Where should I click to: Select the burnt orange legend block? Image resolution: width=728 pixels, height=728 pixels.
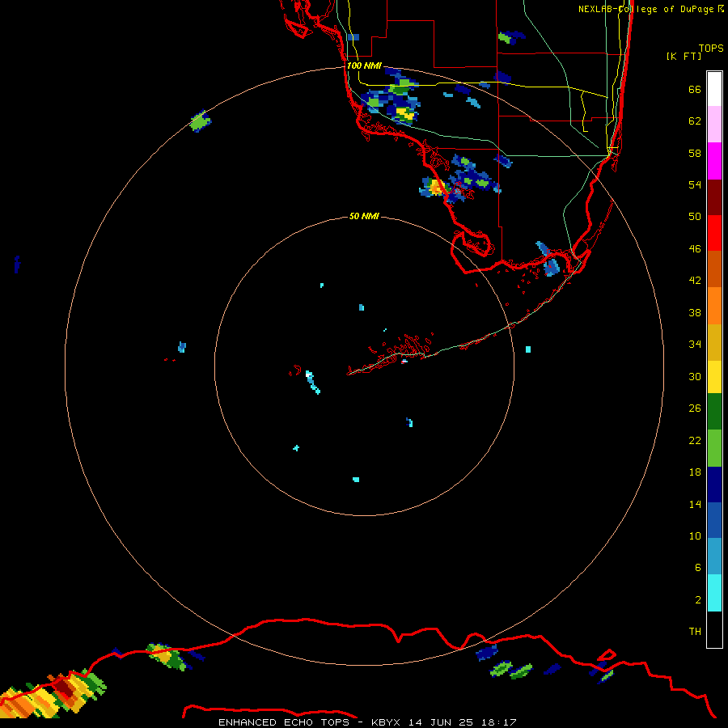click(x=714, y=269)
